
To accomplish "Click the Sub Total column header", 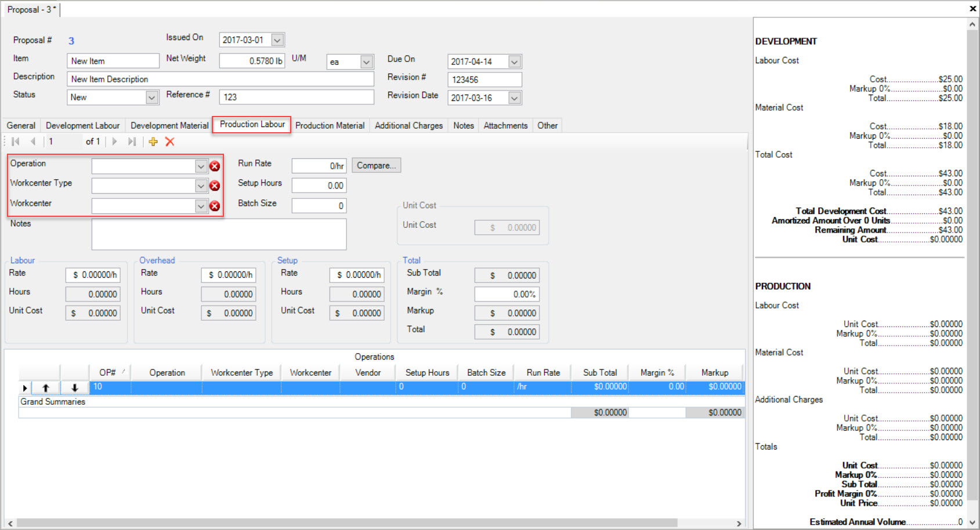I will 600,372.
